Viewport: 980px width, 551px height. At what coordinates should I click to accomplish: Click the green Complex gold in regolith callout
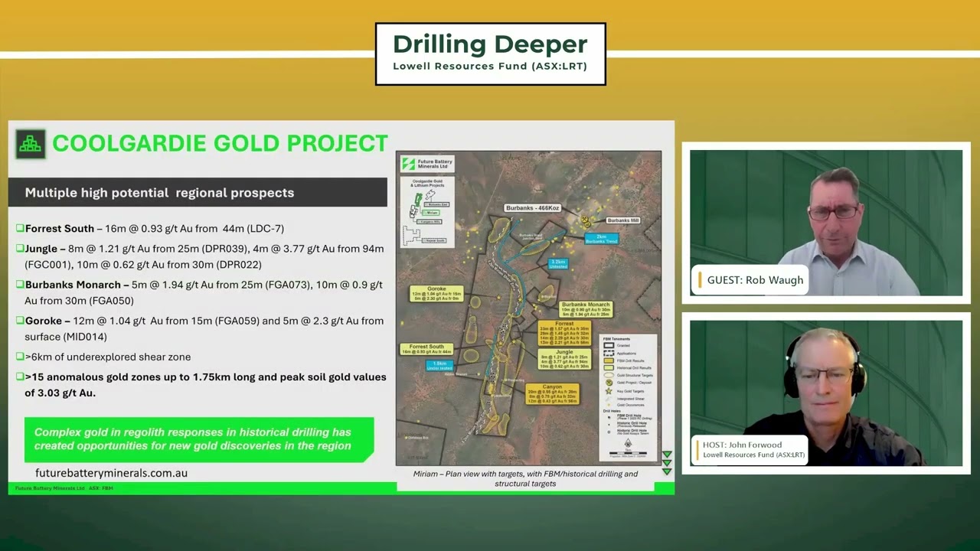pyautogui.click(x=199, y=439)
